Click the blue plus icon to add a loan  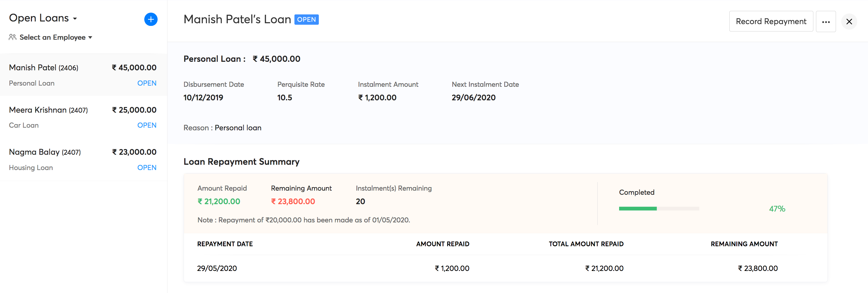[x=151, y=19]
